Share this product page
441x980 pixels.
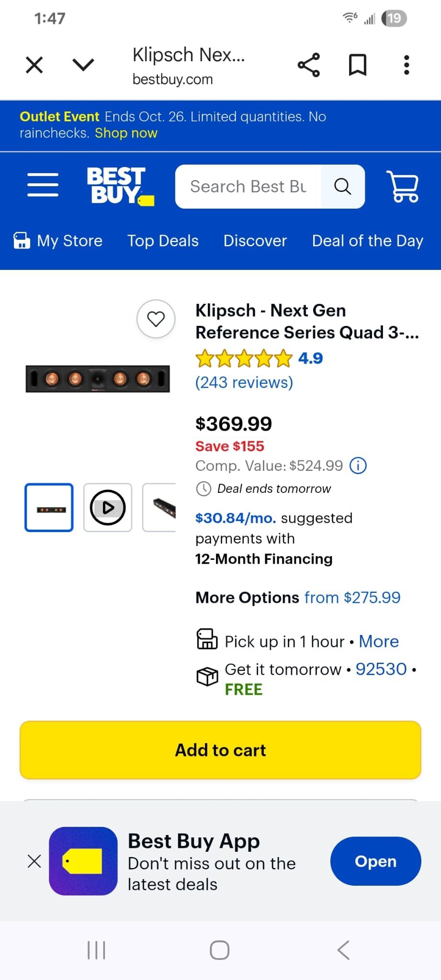pyautogui.click(x=309, y=64)
